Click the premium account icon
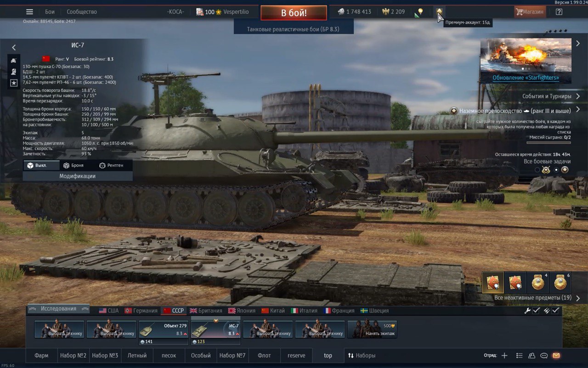588x368 pixels. [439, 12]
